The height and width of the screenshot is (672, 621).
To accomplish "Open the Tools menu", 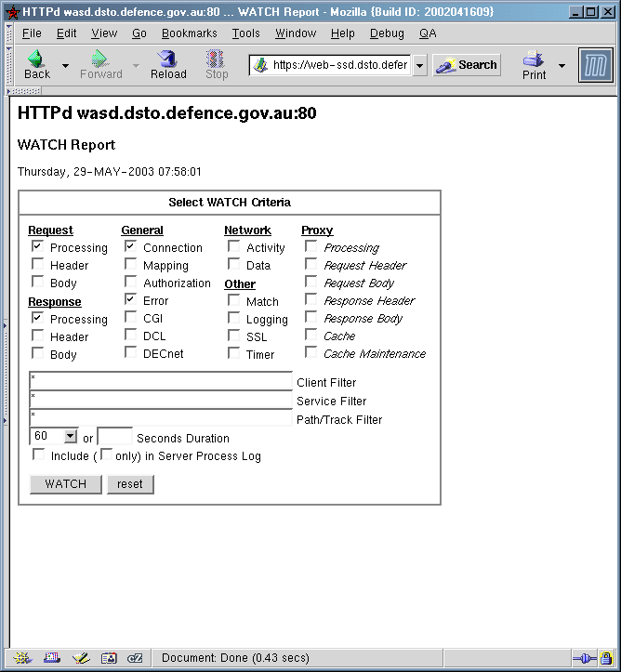I will point(246,33).
